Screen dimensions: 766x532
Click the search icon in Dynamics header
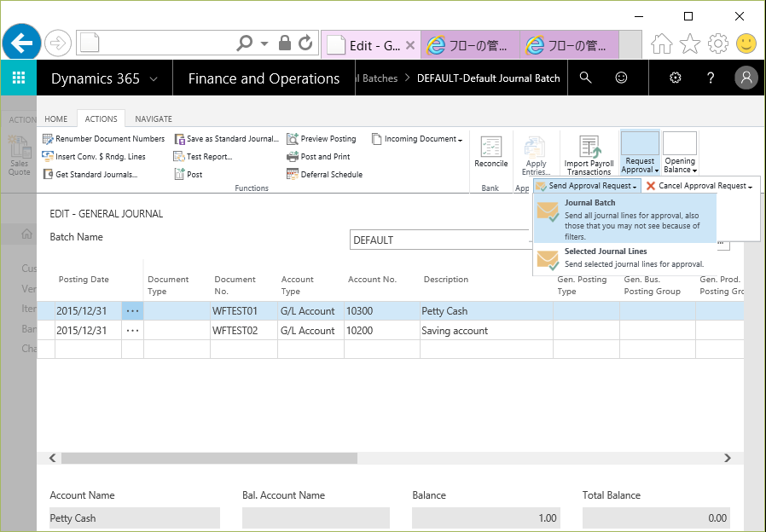(585, 78)
